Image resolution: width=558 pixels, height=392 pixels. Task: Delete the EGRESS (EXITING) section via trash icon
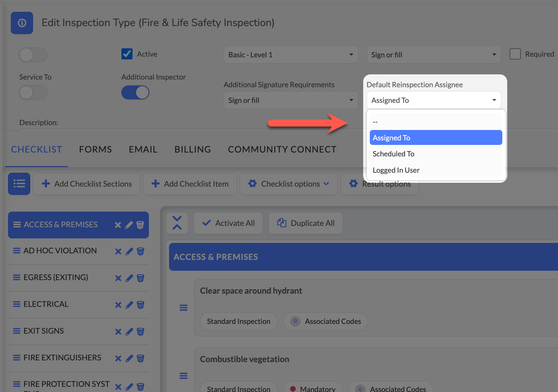point(141,278)
